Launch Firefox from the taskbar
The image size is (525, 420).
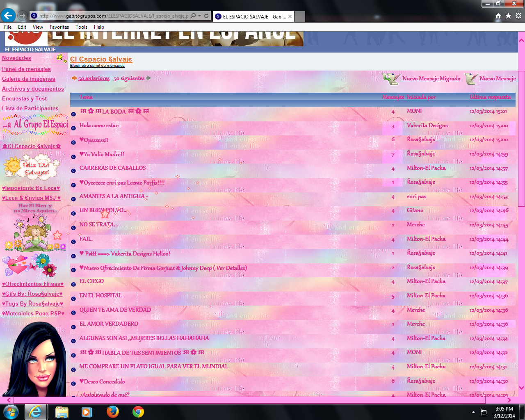click(112, 411)
